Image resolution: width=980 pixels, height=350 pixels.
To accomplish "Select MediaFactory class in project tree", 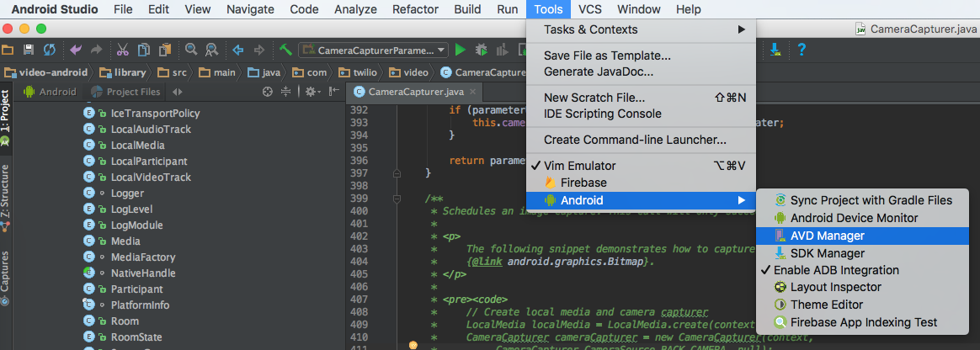I will 143,257.
